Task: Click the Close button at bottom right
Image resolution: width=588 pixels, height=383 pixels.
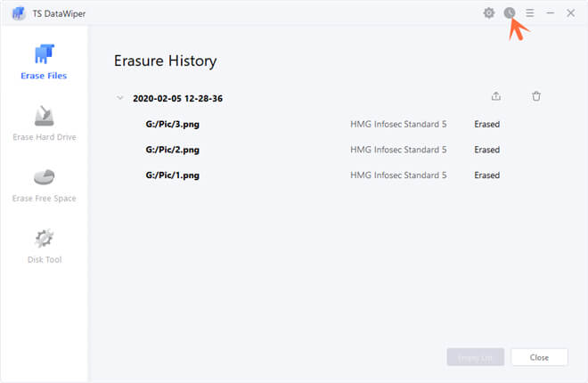Action: 539,356
